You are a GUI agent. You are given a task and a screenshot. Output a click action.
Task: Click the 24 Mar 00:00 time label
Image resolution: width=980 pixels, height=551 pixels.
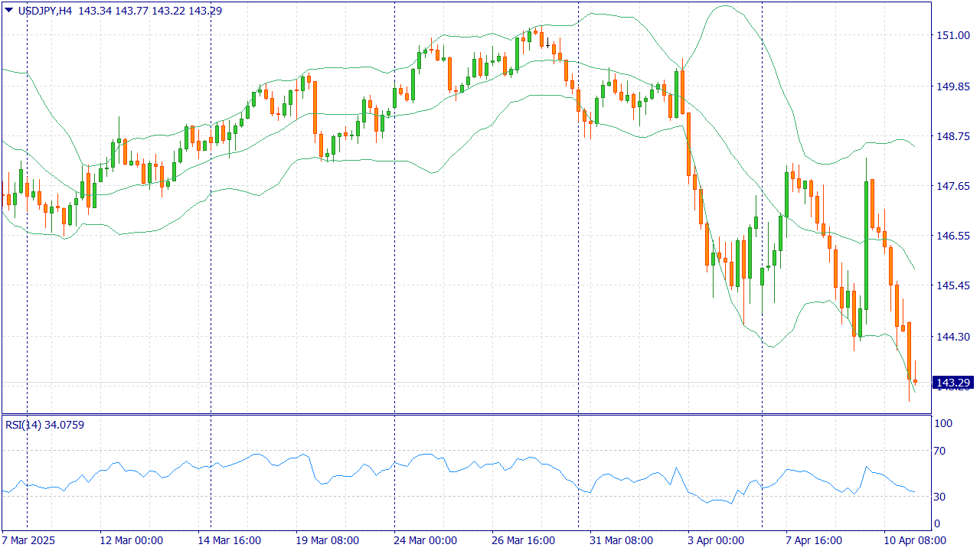point(425,540)
